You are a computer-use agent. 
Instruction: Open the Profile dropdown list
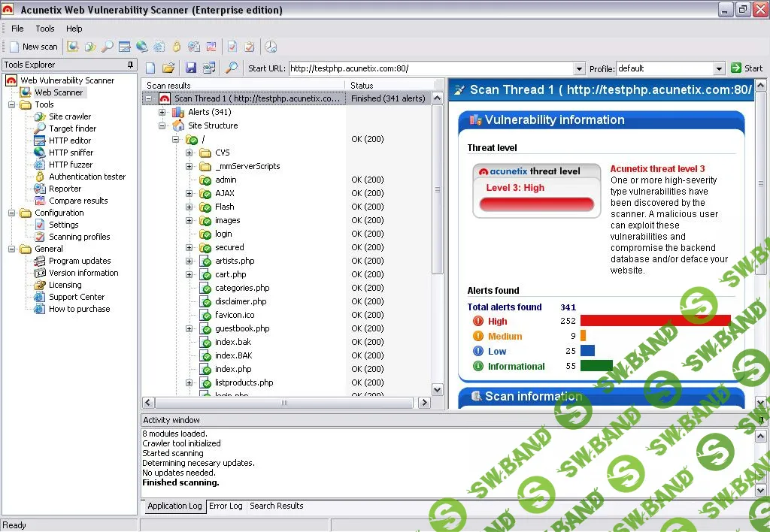pos(720,68)
